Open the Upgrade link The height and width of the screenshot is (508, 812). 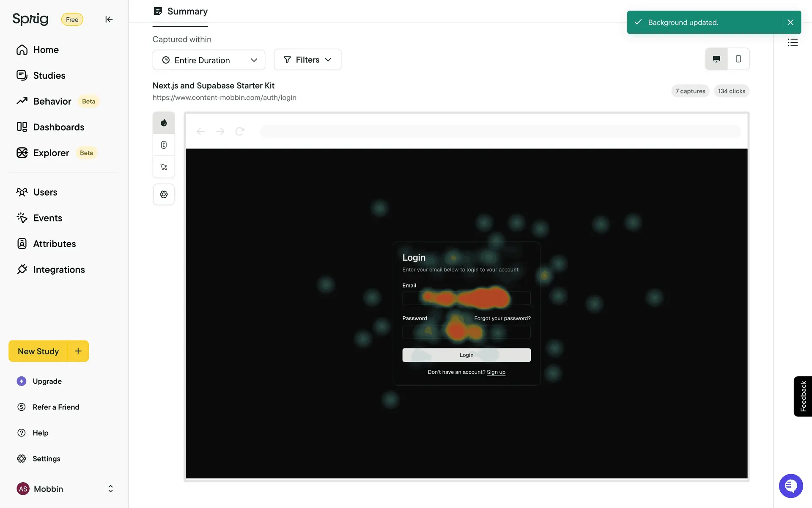pos(47,381)
